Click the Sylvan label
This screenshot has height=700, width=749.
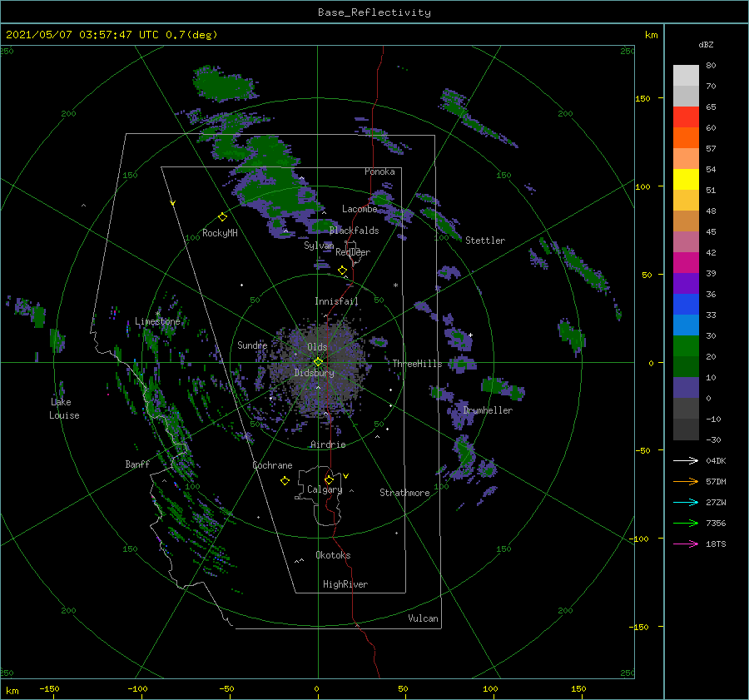point(319,246)
